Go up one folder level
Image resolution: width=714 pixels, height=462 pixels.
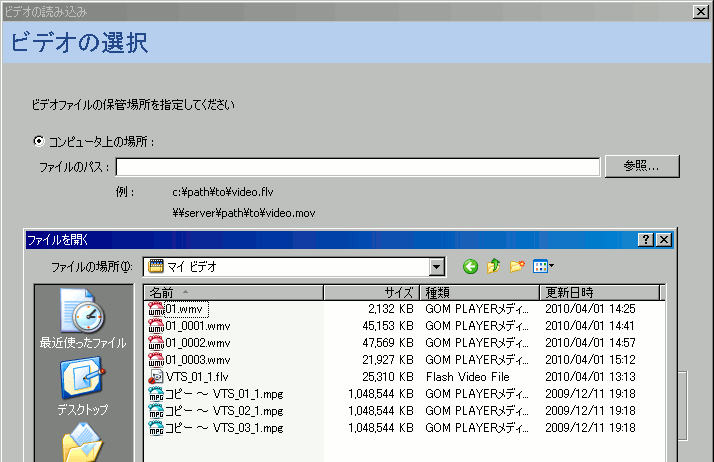(x=494, y=266)
